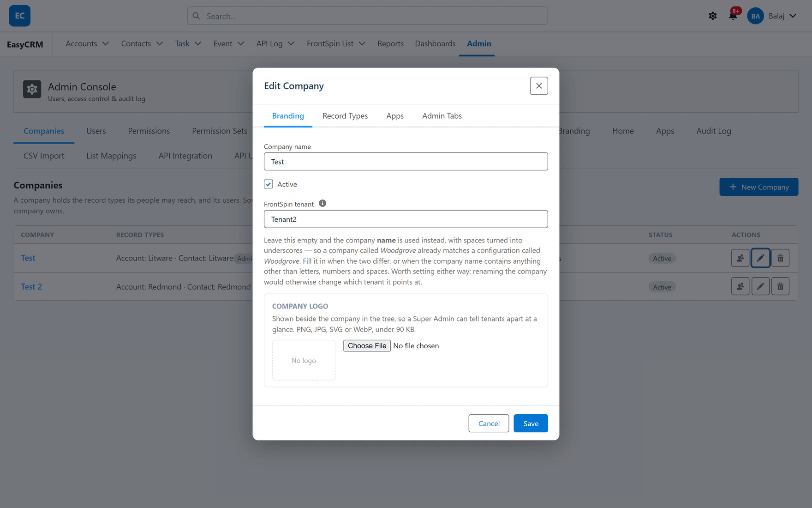Image resolution: width=812 pixels, height=508 pixels.
Task: Click the New Company button
Action: (x=758, y=187)
